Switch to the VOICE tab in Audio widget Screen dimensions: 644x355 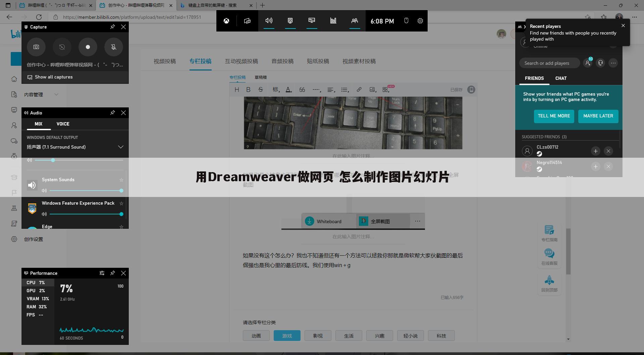(63, 124)
